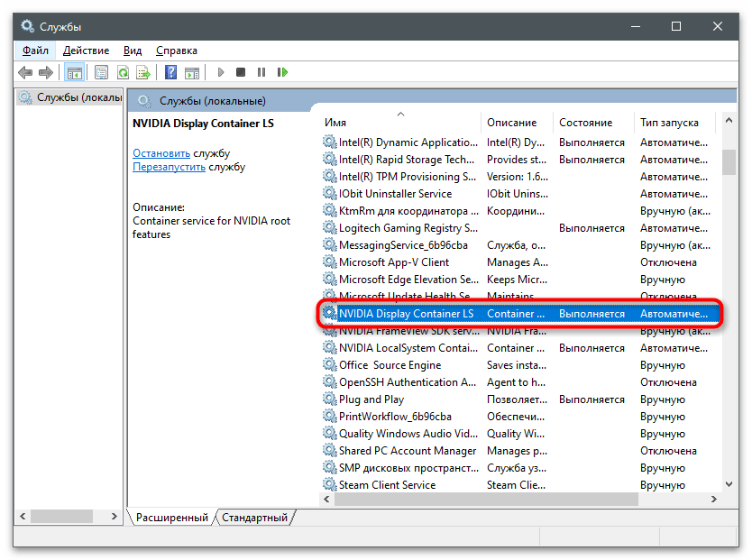
Task: Click the services list horizontal scrollbar left arrow
Action: pyautogui.click(x=326, y=499)
